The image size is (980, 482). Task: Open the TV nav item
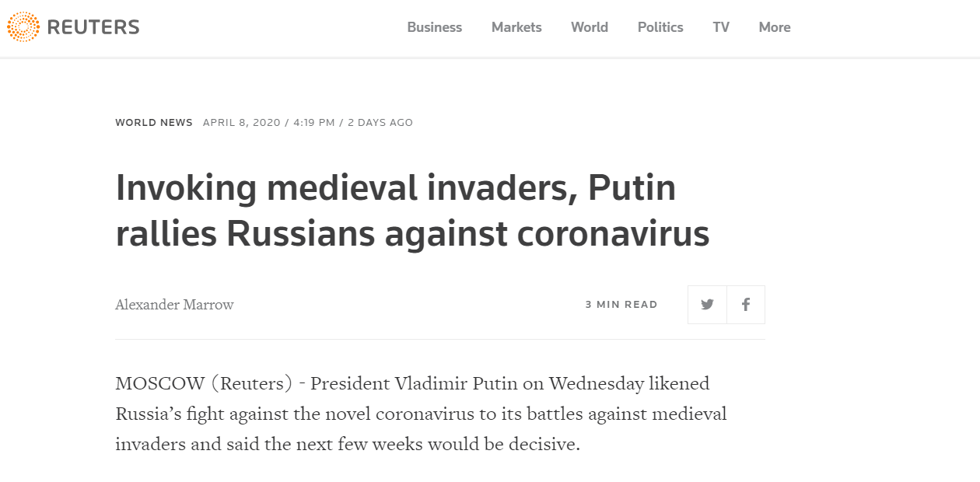(721, 27)
